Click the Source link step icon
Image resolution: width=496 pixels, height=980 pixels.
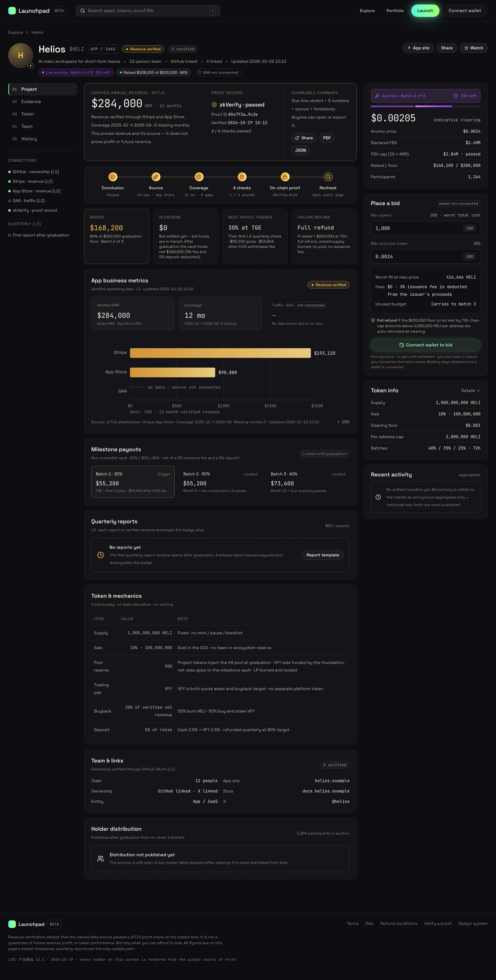coord(156,177)
